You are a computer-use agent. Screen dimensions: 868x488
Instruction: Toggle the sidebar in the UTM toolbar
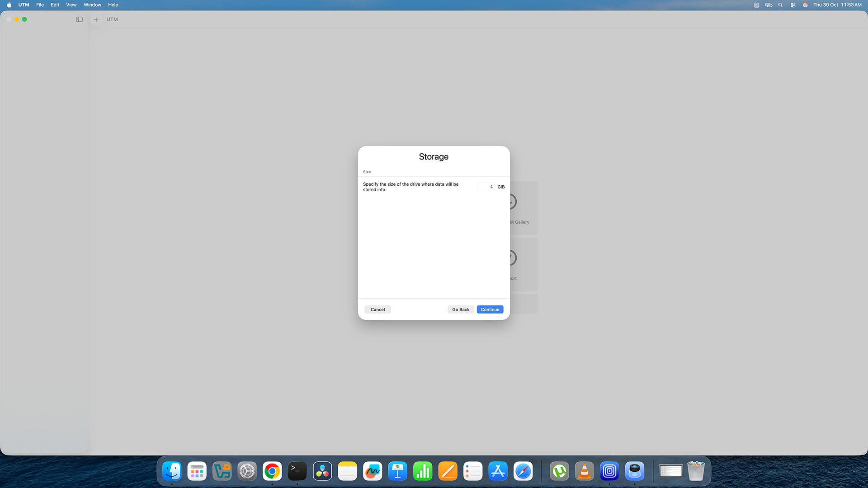(x=79, y=19)
